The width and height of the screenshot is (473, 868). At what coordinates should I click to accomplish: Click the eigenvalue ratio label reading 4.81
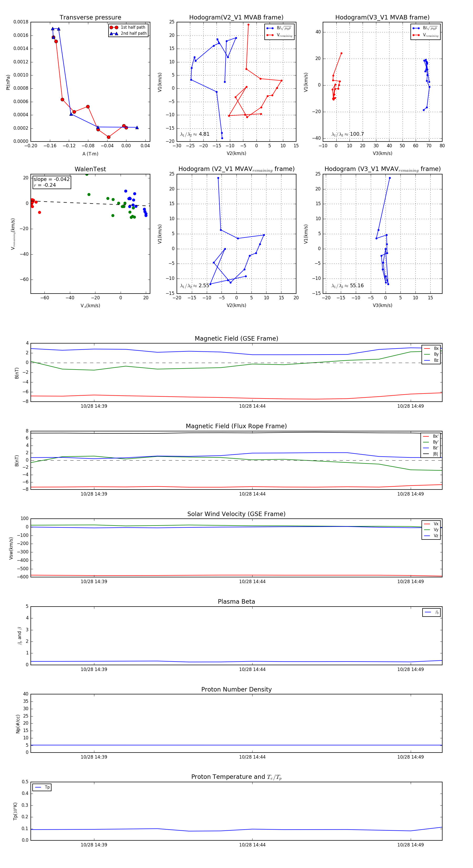194,134
